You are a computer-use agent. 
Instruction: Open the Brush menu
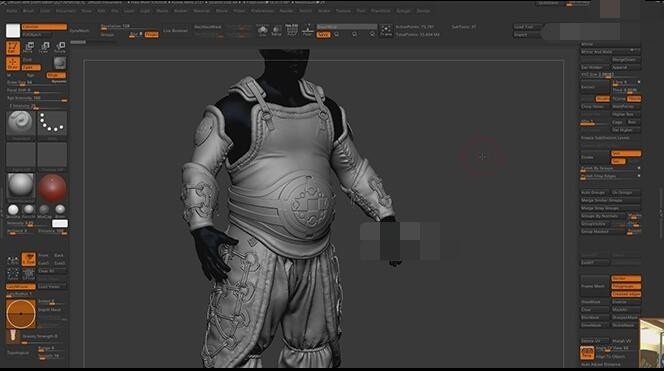28,11
